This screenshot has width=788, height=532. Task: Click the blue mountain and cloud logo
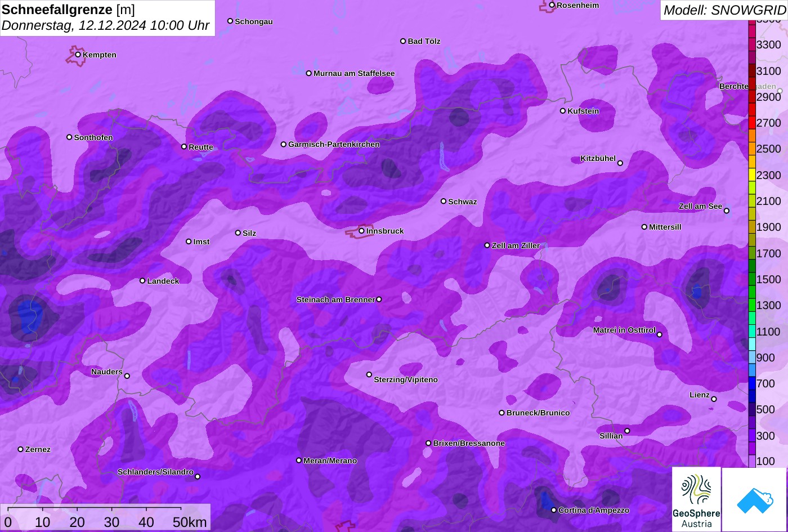[x=754, y=499]
